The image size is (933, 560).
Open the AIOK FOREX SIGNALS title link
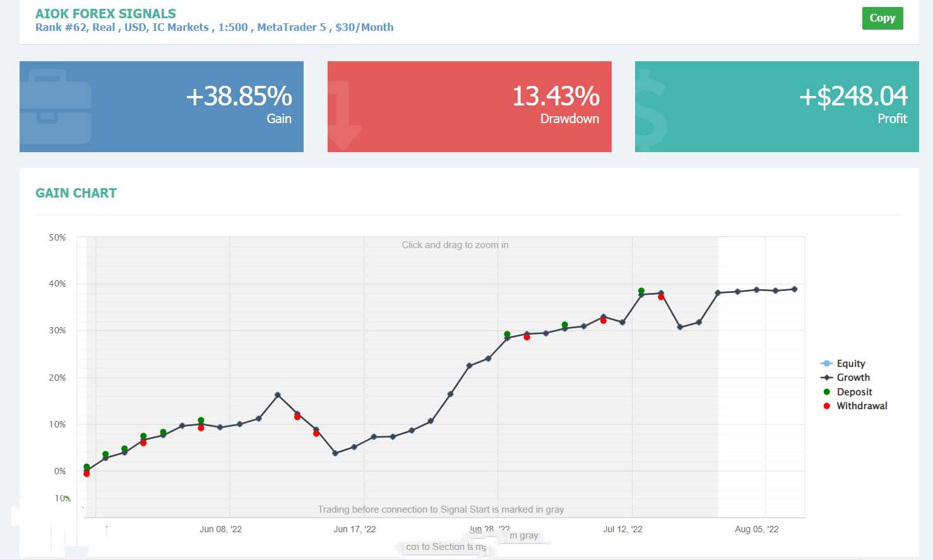105,13
